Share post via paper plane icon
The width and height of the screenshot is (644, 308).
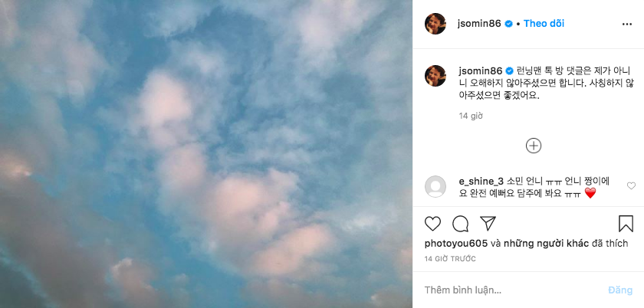pos(488,224)
